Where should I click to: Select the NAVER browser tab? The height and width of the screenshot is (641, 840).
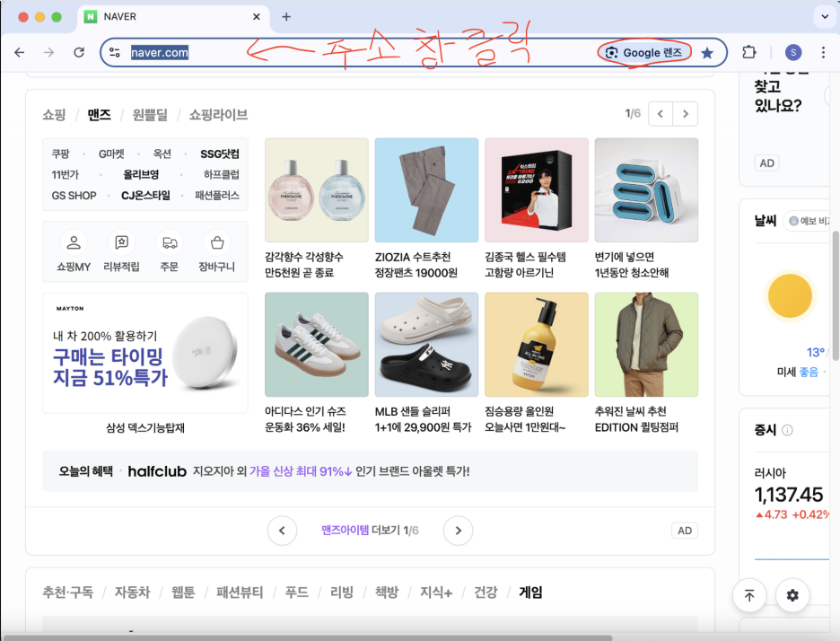pos(173,17)
